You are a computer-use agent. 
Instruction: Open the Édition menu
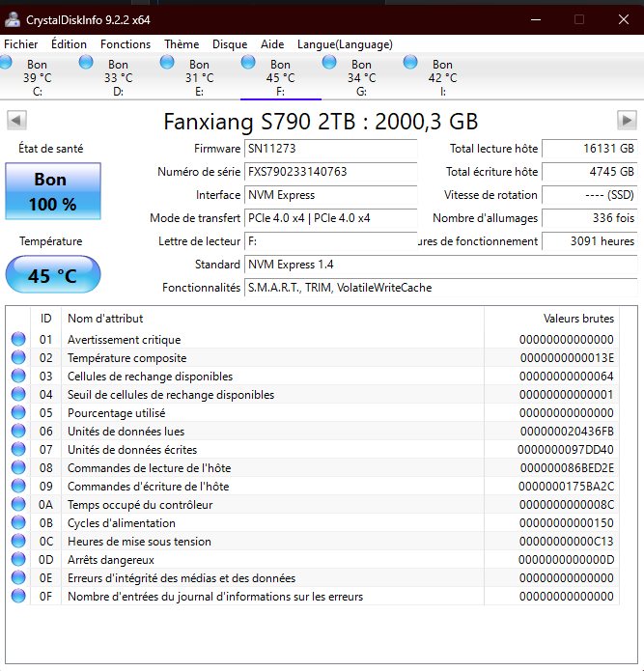[x=69, y=44]
